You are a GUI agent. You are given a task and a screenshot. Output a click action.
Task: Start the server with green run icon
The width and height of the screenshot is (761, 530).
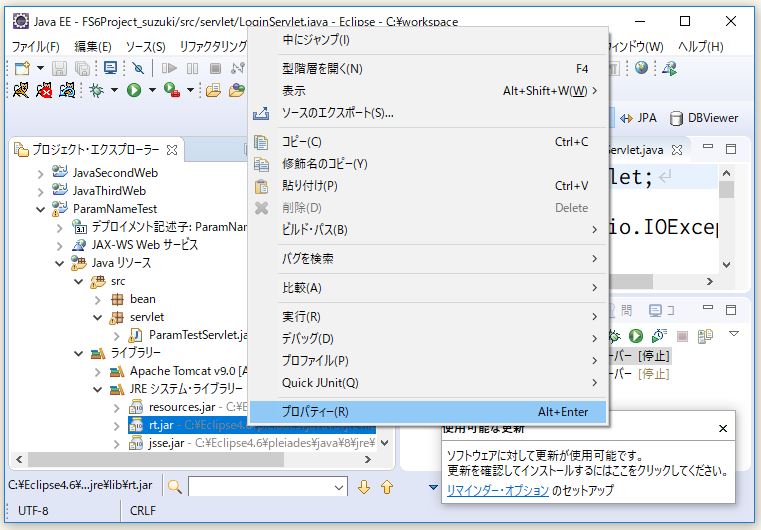(x=636, y=336)
